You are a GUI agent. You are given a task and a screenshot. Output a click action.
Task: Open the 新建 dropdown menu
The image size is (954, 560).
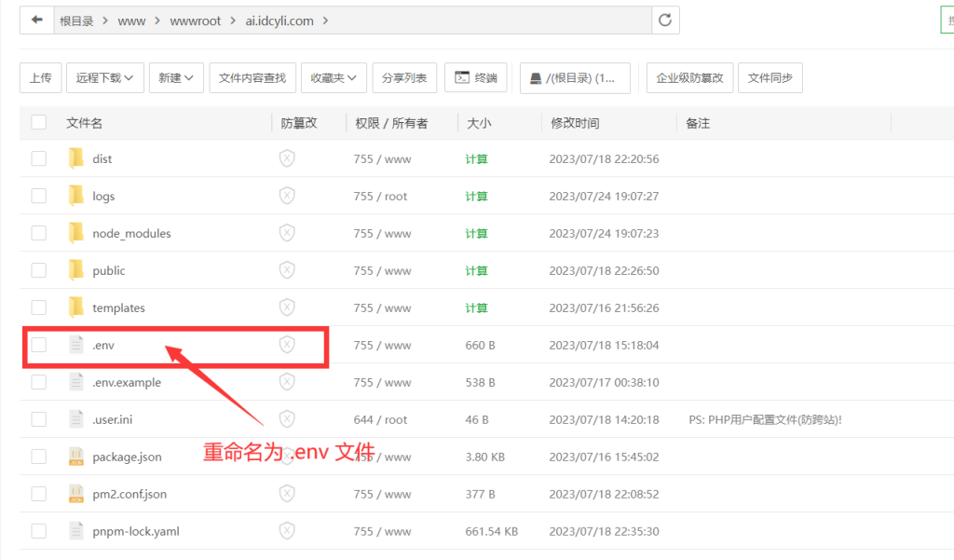click(x=176, y=78)
